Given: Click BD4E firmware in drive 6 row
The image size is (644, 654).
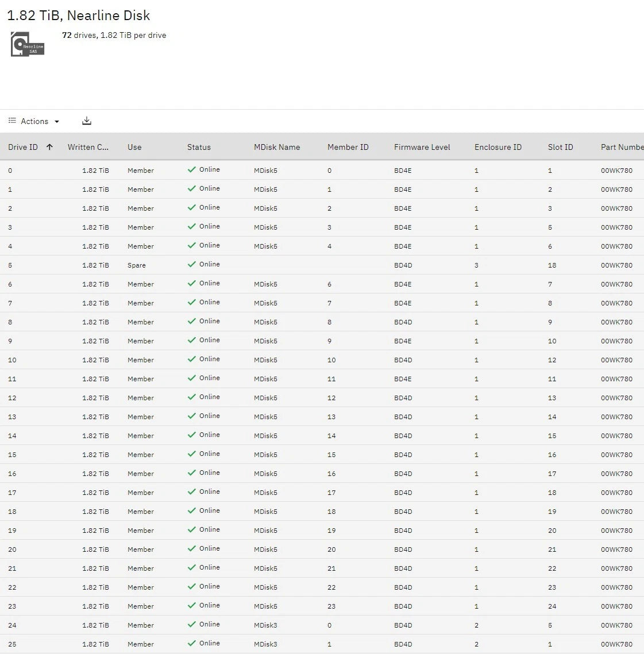Looking at the screenshot, I should 403,284.
